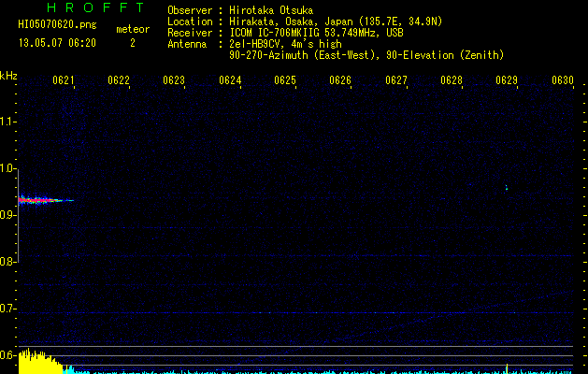This screenshot has width=588, height=374.
Task: Click the 0623 time marker
Action: point(174,80)
